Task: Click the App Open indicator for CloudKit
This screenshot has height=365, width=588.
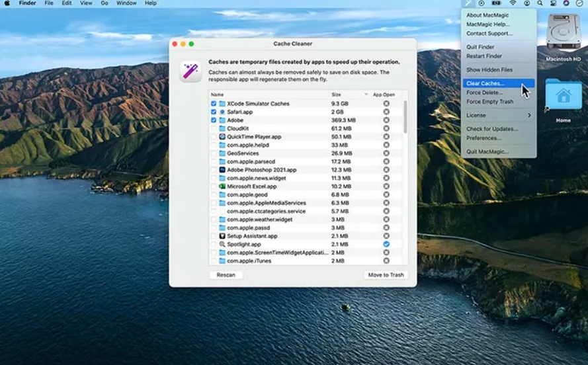Action: (386, 128)
